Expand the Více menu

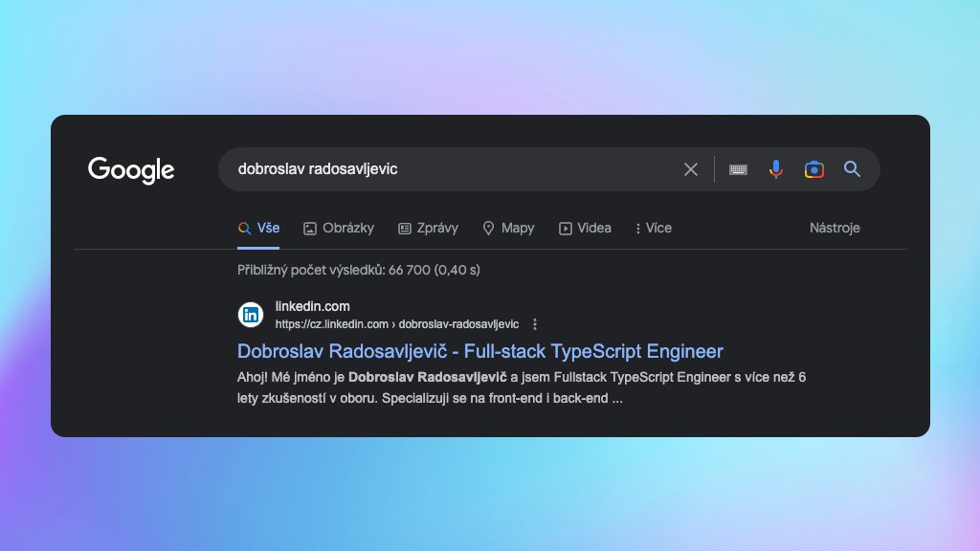pos(653,228)
